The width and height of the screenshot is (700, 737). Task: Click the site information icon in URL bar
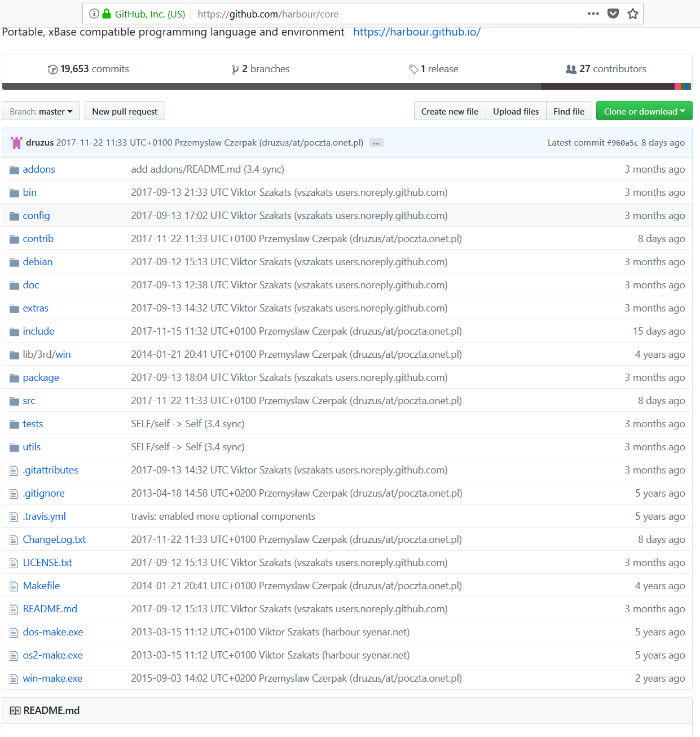pyautogui.click(x=94, y=14)
